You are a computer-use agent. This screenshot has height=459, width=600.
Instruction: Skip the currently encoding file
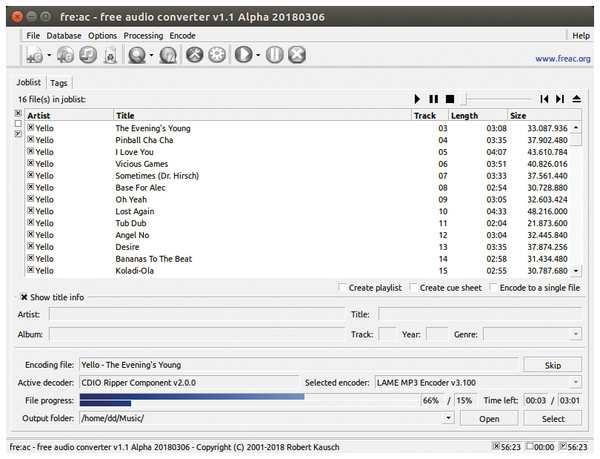[x=553, y=365]
